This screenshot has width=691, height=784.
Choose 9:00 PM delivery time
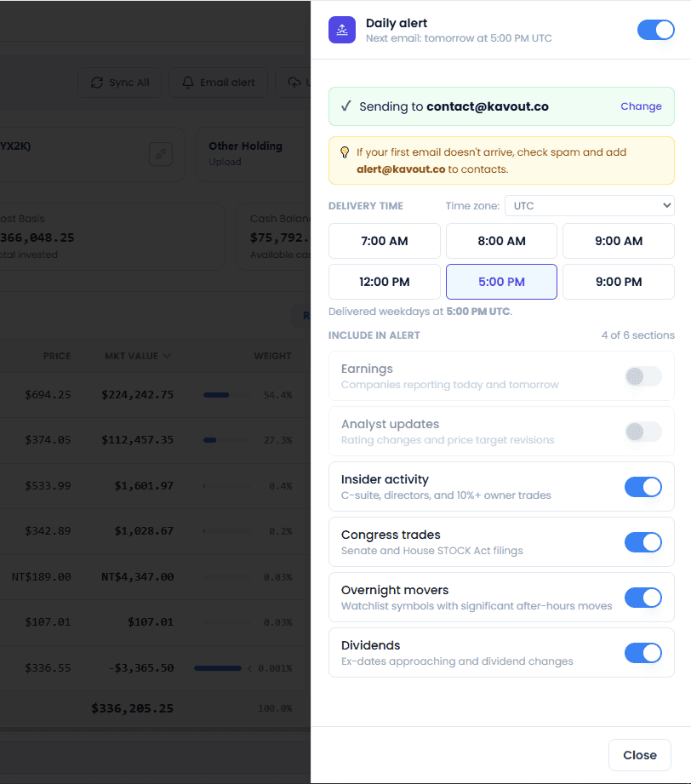[x=619, y=282]
